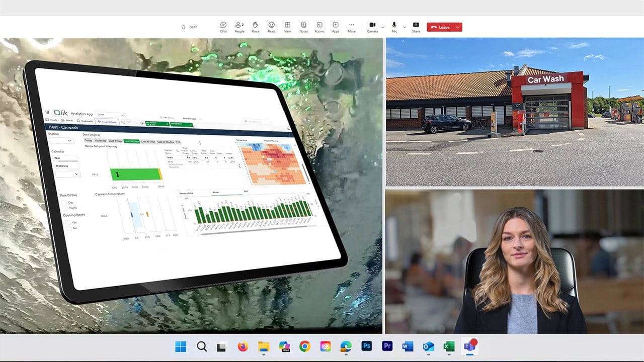Open Insight Advisor in the Qlik app
The image size is (644, 362).
107,122
